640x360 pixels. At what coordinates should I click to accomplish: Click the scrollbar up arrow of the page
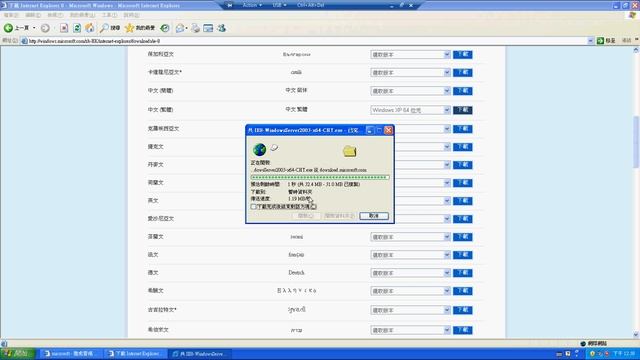tap(636, 50)
